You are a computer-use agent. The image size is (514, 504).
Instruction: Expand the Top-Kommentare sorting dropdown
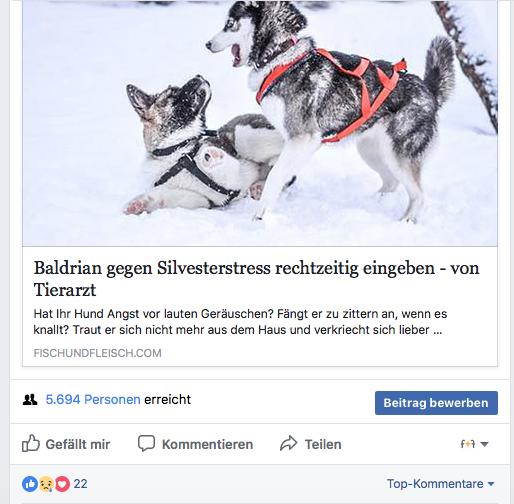point(440,483)
